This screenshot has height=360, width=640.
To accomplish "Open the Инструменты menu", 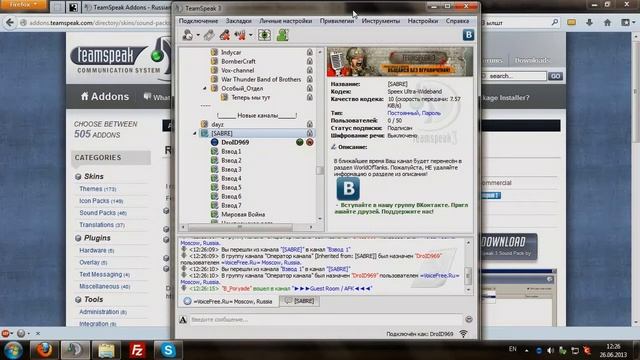I will 381,21.
